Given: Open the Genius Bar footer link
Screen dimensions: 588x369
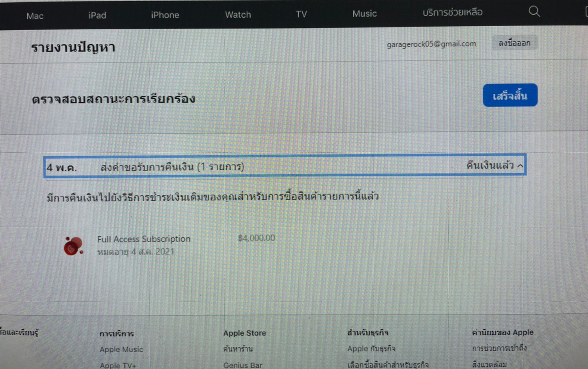Looking at the screenshot, I should click(x=243, y=365).
